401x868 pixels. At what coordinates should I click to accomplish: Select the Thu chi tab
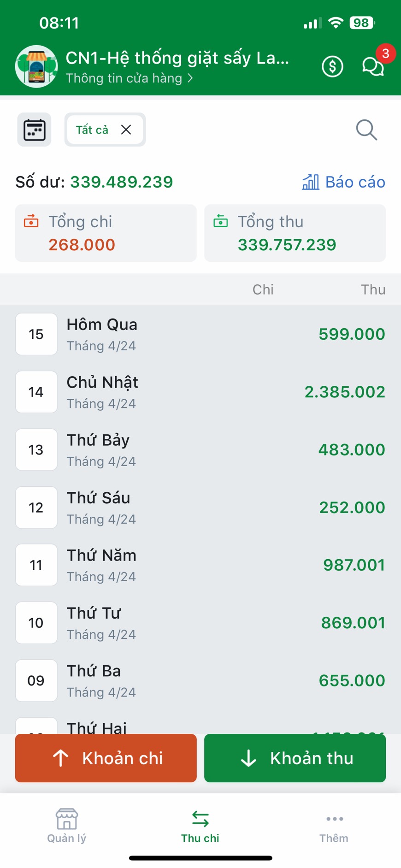pos(200,826)
